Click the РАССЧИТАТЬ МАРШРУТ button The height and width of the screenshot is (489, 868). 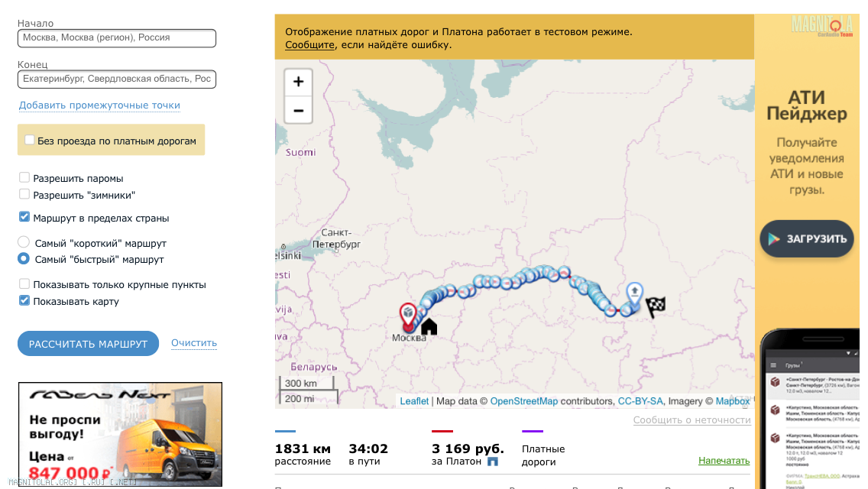point(88,344)
